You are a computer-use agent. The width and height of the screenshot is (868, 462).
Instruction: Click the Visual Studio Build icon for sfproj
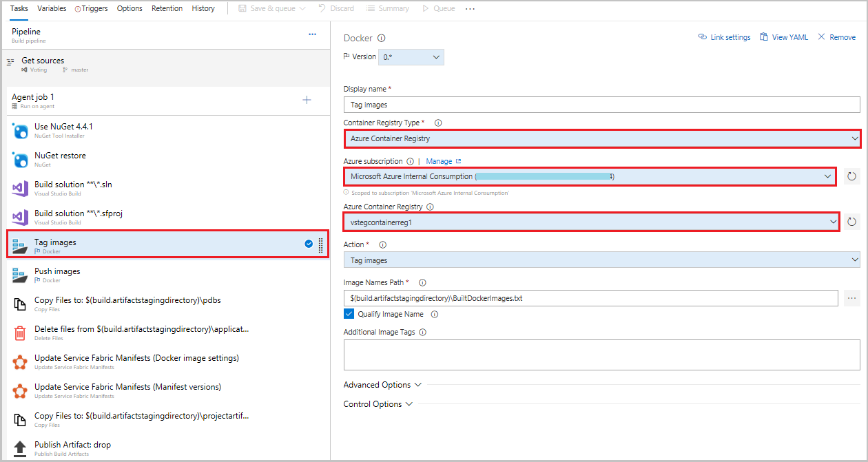coord(20,217)
